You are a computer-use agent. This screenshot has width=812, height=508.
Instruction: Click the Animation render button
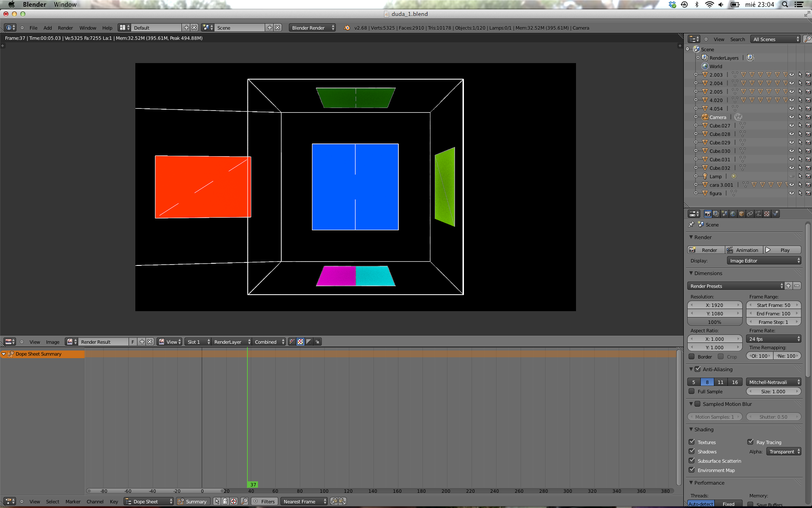point(744,250)
